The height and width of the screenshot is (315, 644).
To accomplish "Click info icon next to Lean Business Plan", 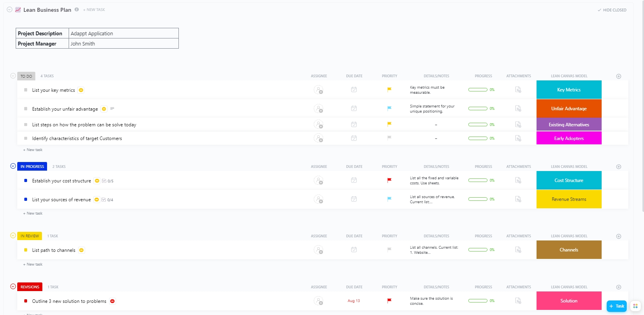I will coord(77,9).
